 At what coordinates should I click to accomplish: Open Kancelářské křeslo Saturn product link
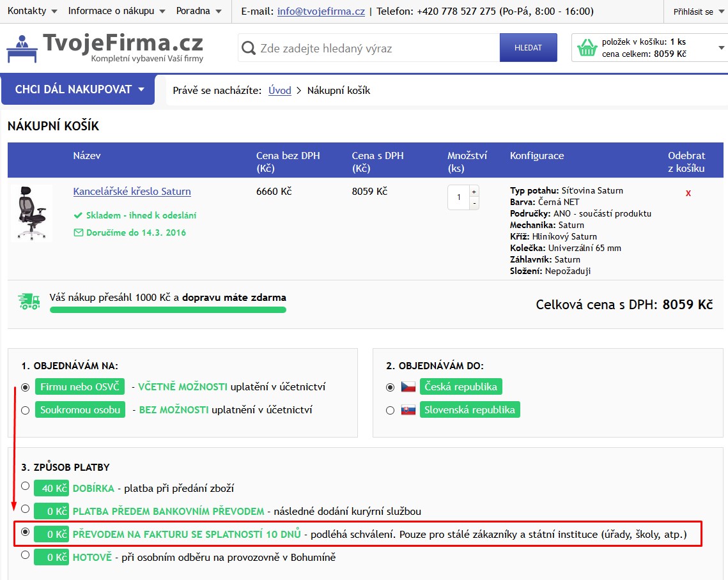click(x=132, y=191)
